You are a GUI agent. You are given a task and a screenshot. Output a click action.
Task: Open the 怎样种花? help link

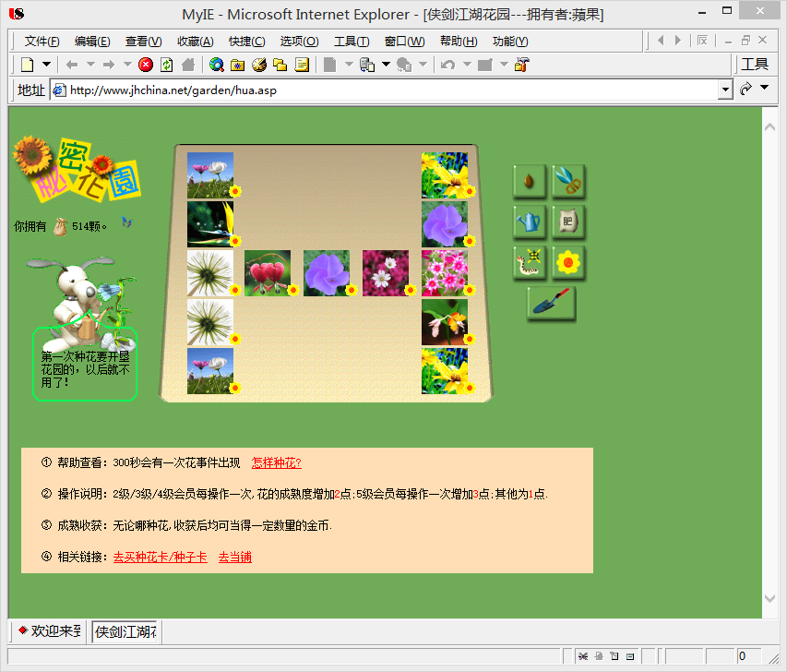(x=277, y=462)
